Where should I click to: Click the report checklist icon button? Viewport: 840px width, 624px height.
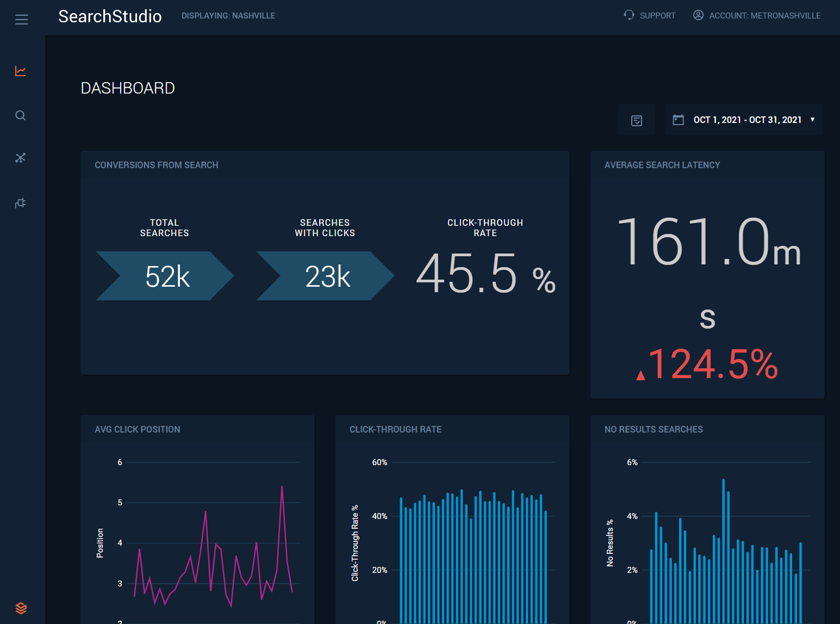pos(637,120)
